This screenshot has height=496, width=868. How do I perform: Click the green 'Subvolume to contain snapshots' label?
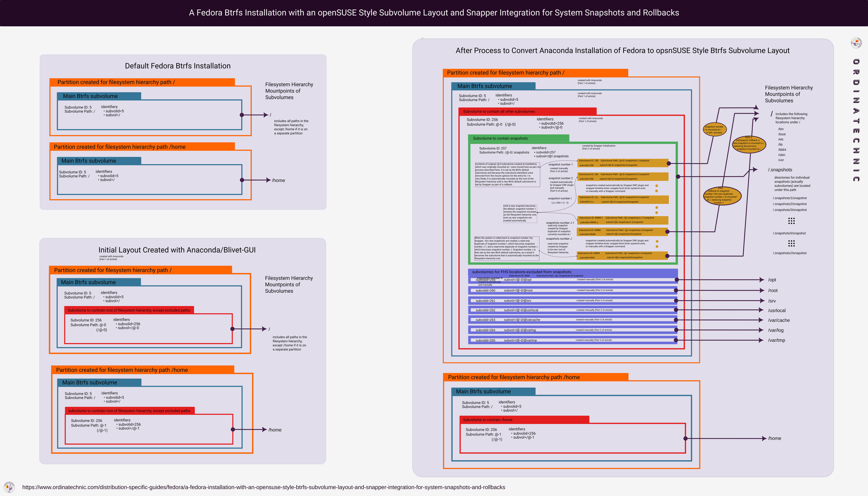(x=519, y=138)
